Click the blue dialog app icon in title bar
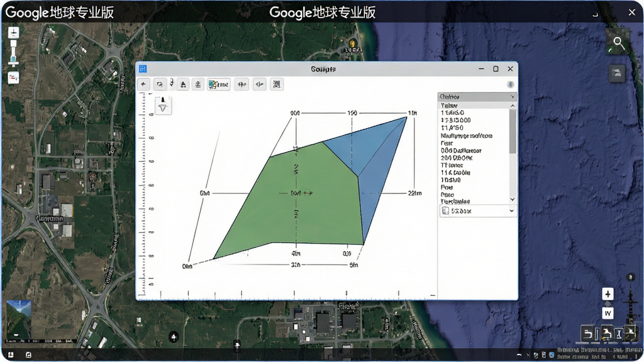Image resolution: width=644 pixels, height=362 pixels. click(143, 69)
